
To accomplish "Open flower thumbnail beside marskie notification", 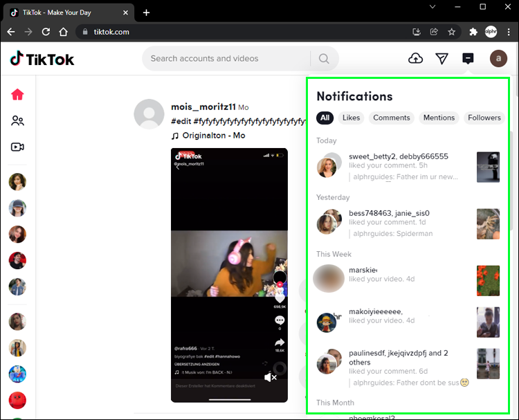I will 488,281.
